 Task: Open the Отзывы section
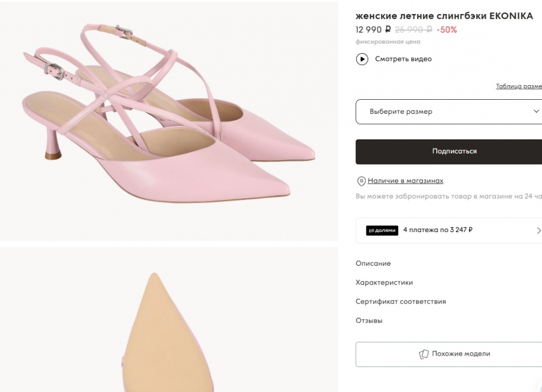(x=369, y=320)
